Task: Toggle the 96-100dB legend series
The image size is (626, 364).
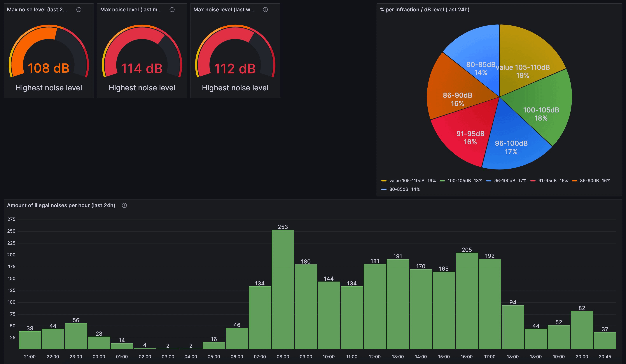Action: click(x=504, y=181)
